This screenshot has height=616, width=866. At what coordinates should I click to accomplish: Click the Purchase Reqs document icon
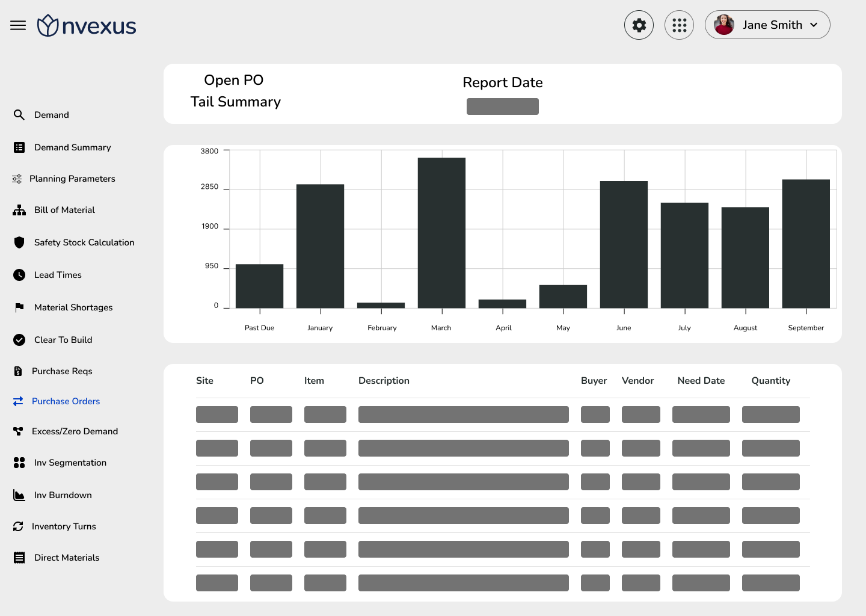[x=18, y=371]
